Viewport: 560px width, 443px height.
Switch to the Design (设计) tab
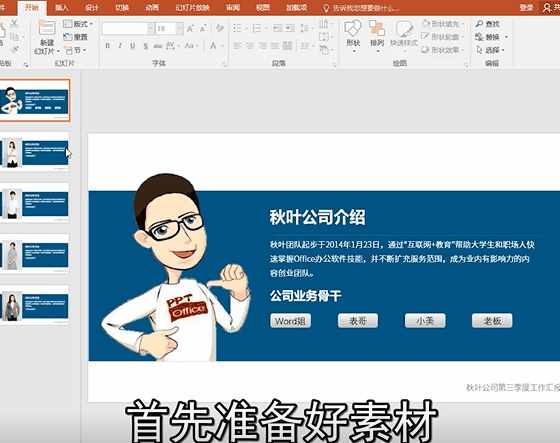92,8
